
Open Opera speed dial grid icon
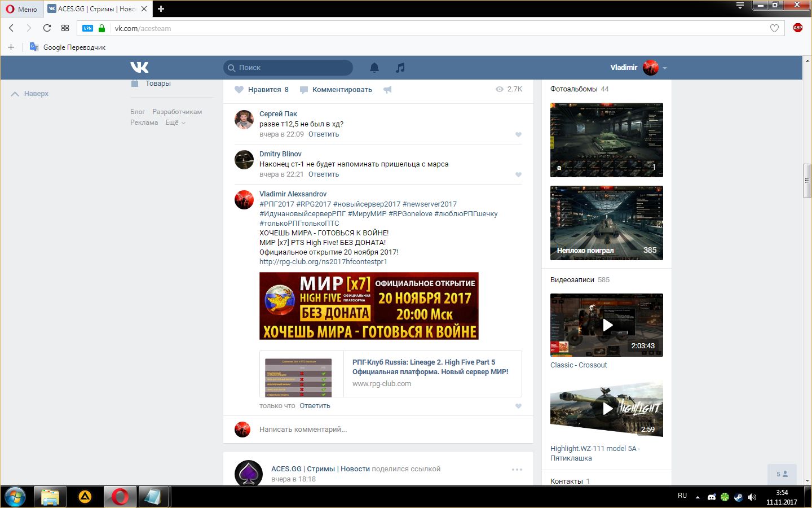(65, 28)
